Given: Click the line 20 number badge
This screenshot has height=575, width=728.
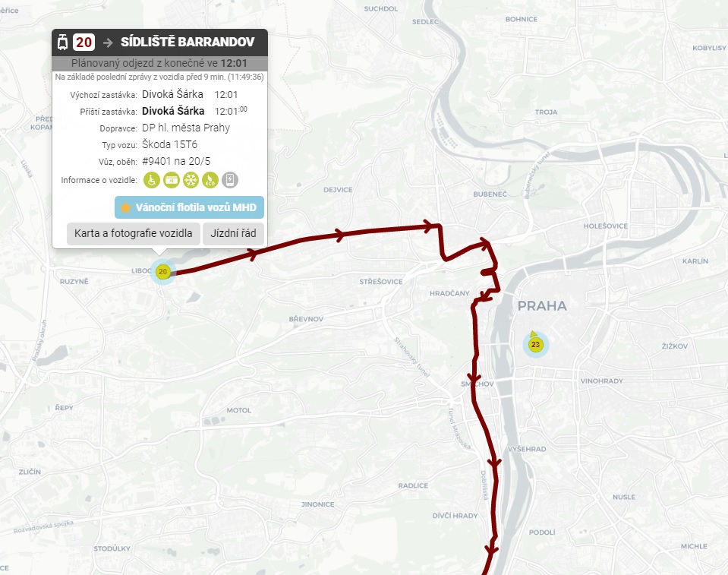Looking at the screenshot, I should coord(84,43).
